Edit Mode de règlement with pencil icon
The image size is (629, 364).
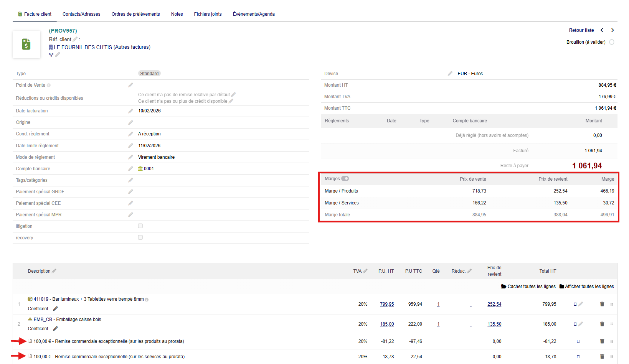point(130,157)
